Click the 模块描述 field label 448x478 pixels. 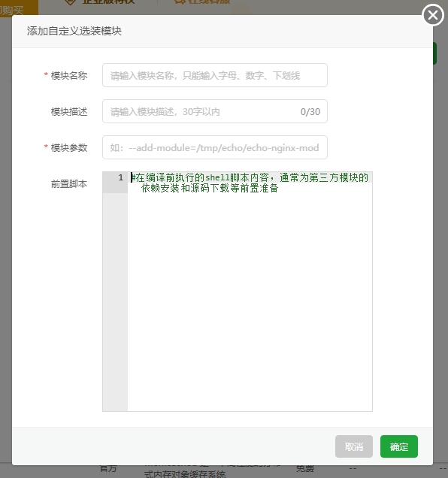tap(69, 111)
